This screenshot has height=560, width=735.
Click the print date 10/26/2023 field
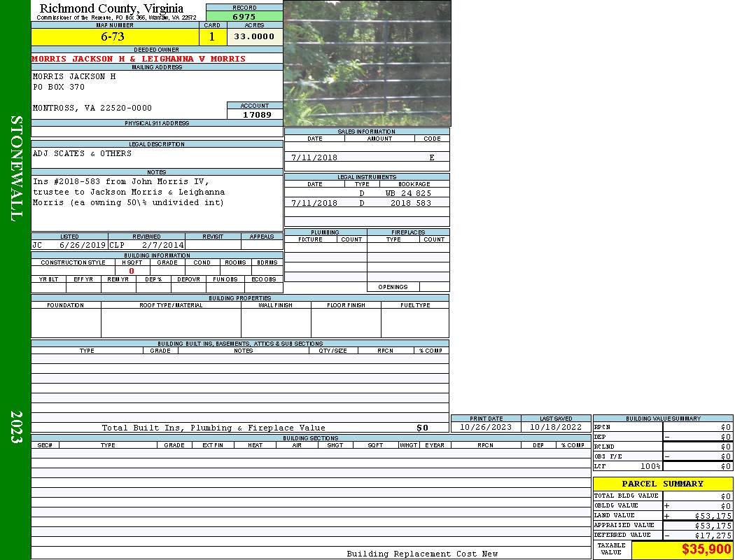coord(486,427)
